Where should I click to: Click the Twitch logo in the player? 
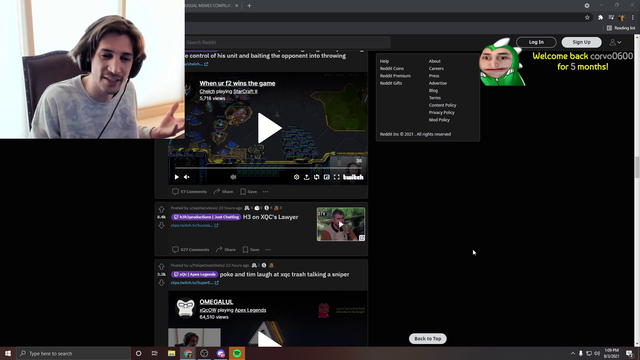[x=353, y=177]
